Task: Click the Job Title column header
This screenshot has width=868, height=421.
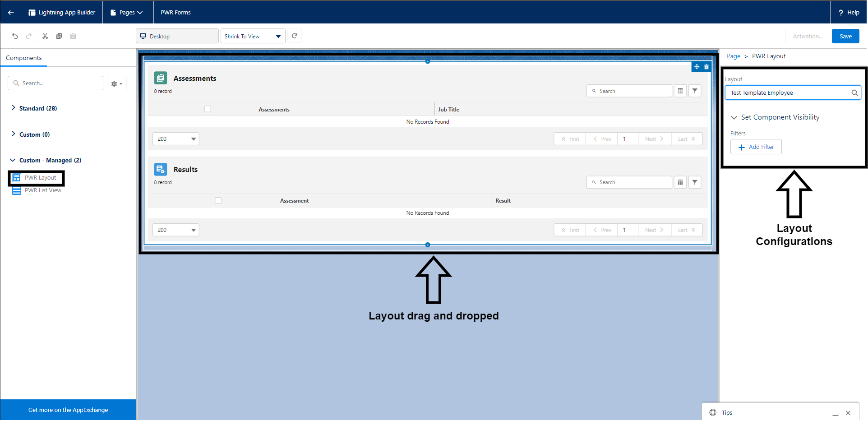Action: point(448,109)
